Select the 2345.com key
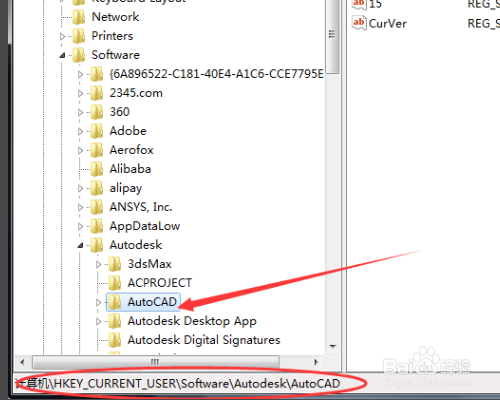This screenshot has height=400, width=500. (x=136, y=93)
